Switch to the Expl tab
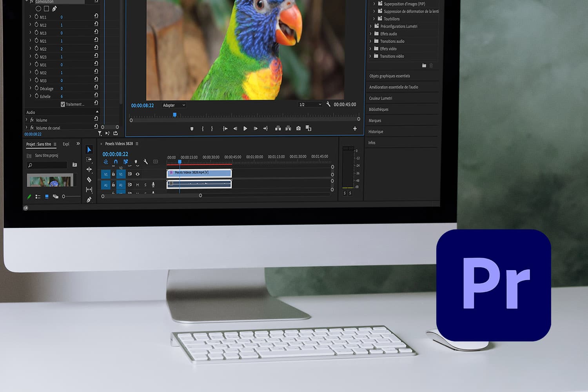Viewport: 588px width, 392px height. 66,144
